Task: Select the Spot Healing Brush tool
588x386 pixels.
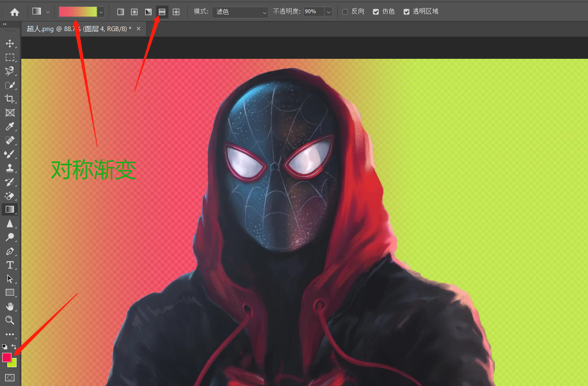Action: click(x=10, y=140)
